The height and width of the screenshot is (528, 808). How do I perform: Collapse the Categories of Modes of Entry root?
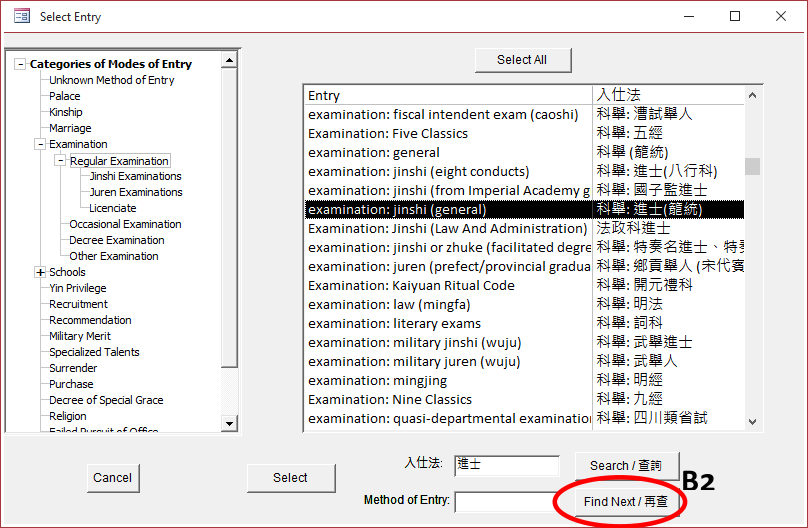20,64
